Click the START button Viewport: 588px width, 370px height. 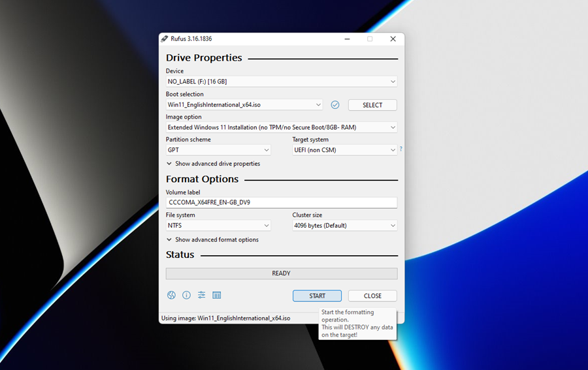(x=317, y=296)
